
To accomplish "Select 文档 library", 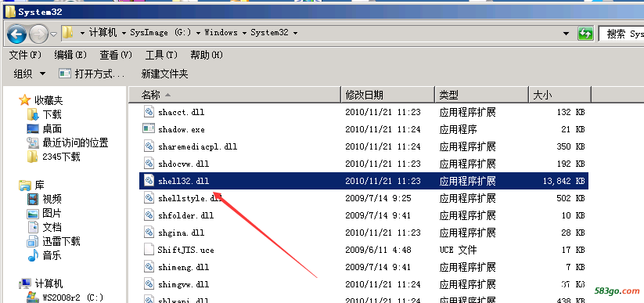I will pyautogui.click(x=52, y=227).
